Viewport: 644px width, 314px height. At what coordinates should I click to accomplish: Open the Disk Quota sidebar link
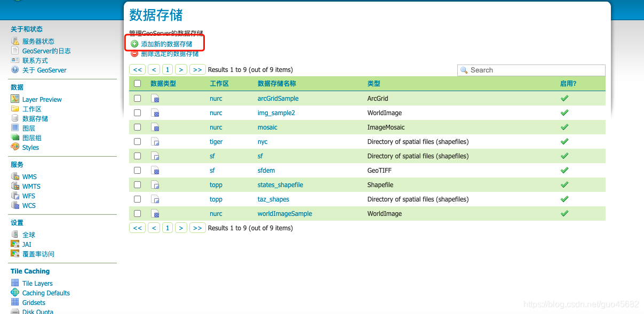(x=38, y=312)
